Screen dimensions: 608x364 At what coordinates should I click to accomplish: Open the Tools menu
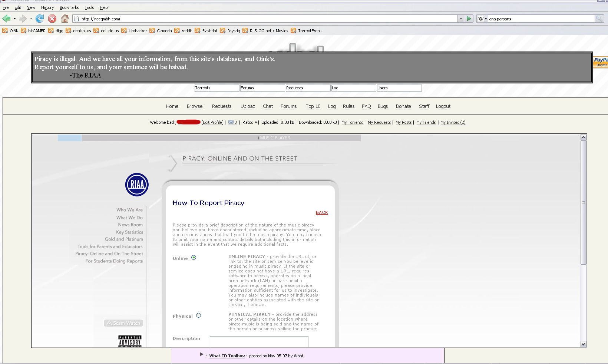(x=89, y=7)
